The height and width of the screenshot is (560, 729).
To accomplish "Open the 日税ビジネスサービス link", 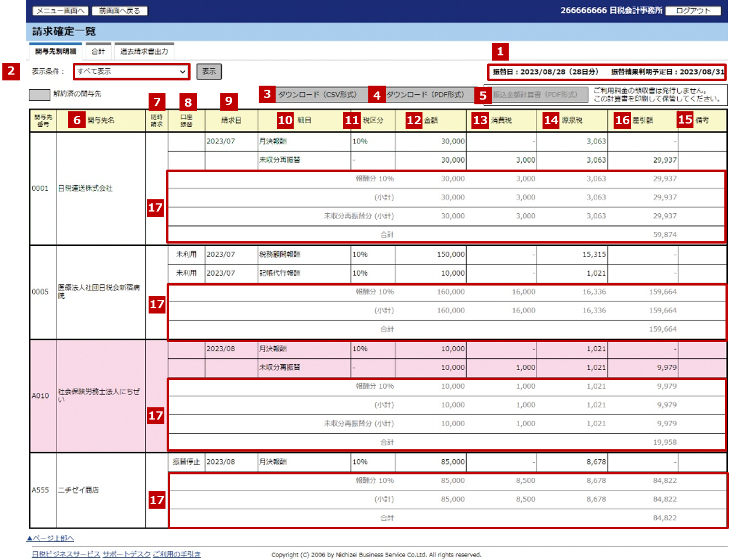I will [66, 554].
